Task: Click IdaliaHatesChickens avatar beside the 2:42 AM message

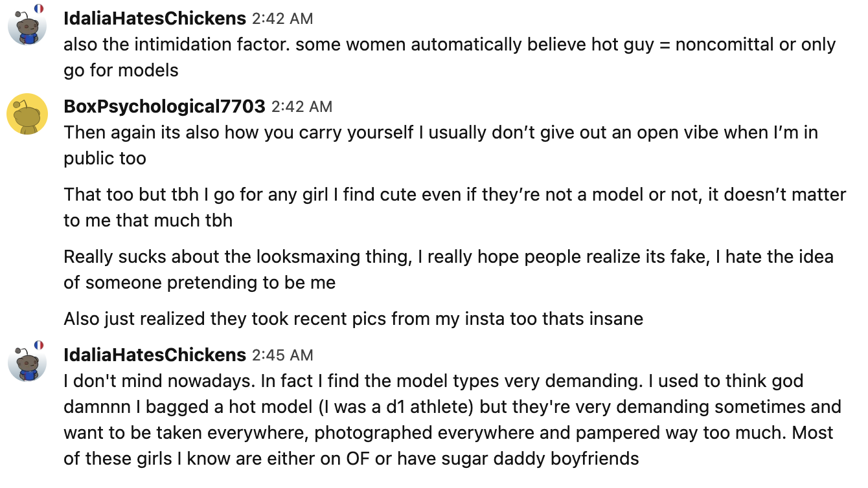Action: (x=27, y=27)
